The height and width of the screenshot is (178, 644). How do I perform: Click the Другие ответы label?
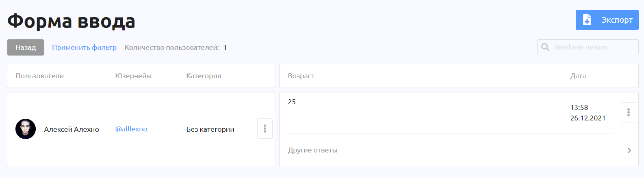[312, 150]
